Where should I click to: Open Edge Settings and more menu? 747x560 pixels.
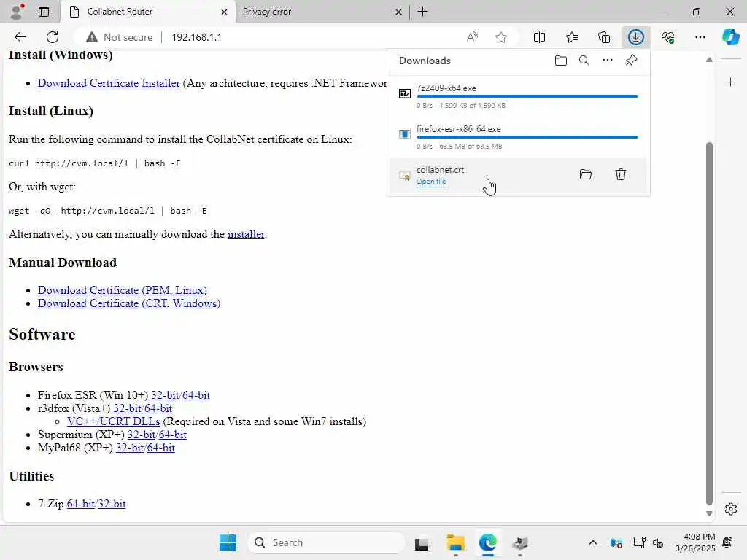[x=700, y=37]
